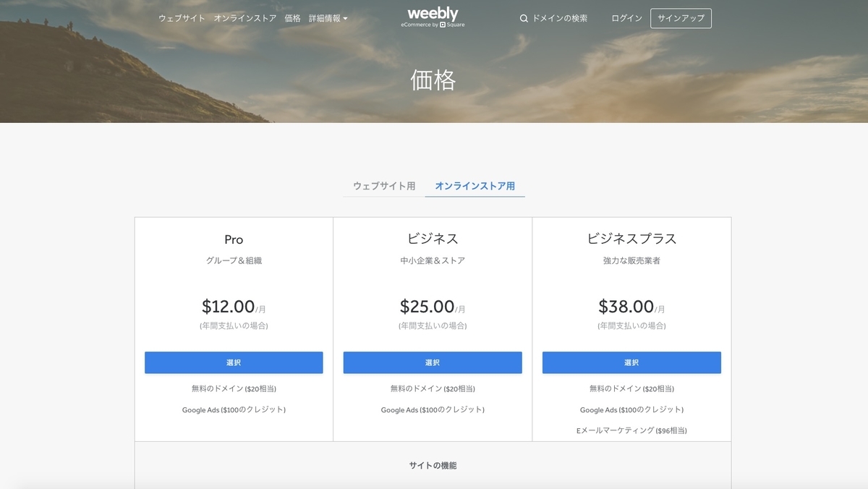Choose the Pro plan with 選択 button

234,362
